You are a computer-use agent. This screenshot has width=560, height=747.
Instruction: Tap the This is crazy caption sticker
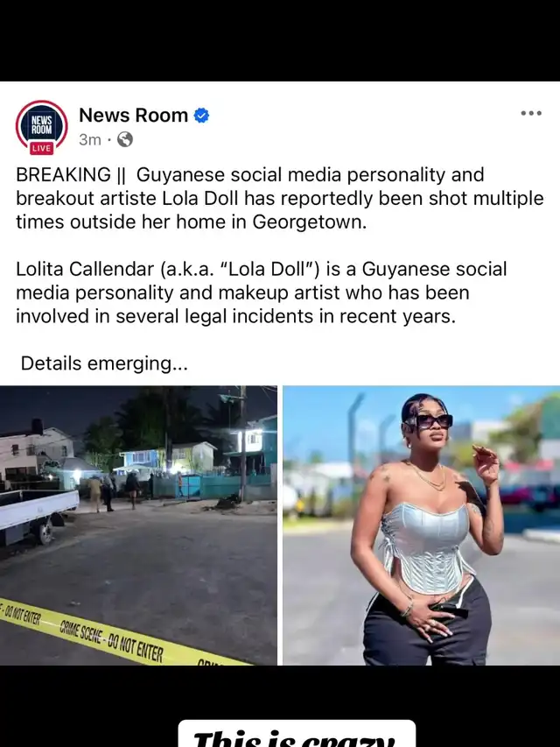(x=297, y=734)
